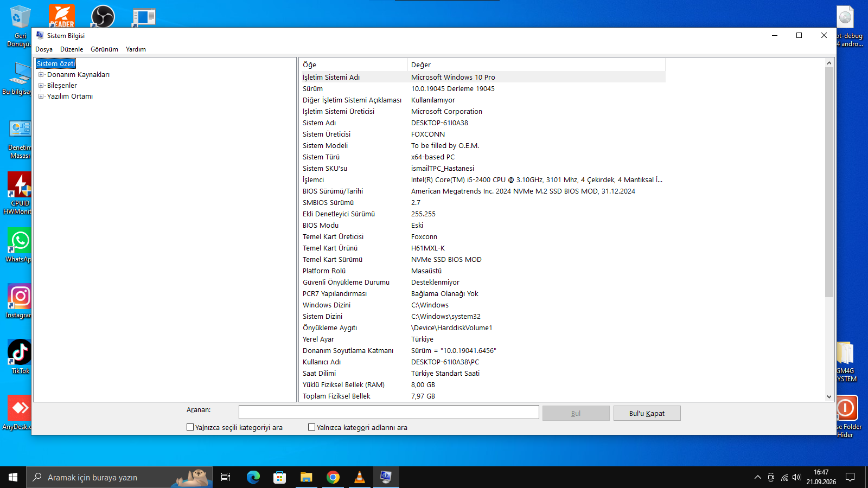This screenshot has width=868, height=488.
Task: Click the taskbar search box
Action: tap(119, 477)
